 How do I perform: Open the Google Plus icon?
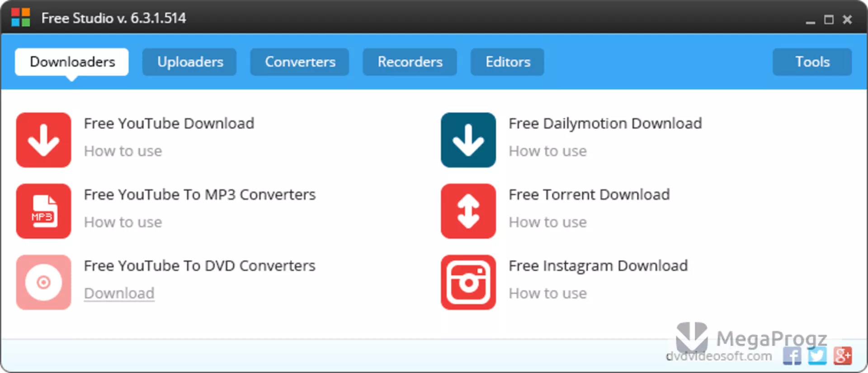843,356
